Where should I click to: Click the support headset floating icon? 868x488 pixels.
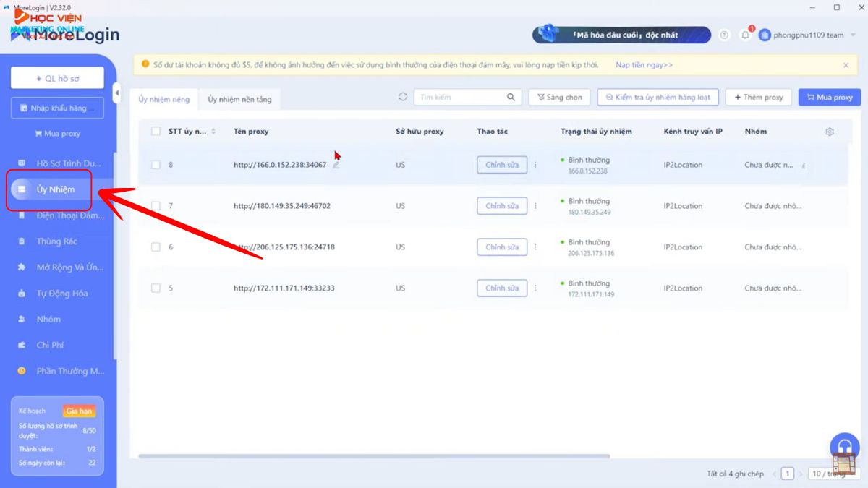(x=844, y=446)
